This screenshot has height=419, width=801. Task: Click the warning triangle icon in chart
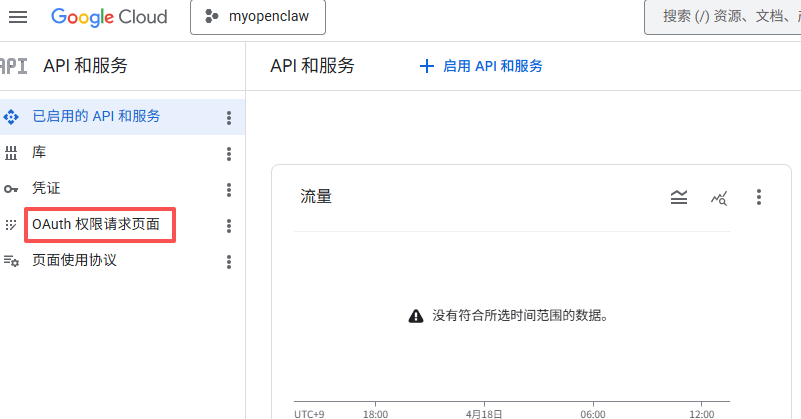416,316
